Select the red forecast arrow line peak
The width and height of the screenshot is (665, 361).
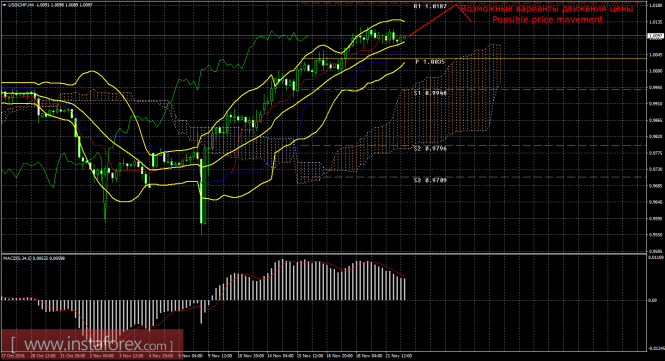456,5
